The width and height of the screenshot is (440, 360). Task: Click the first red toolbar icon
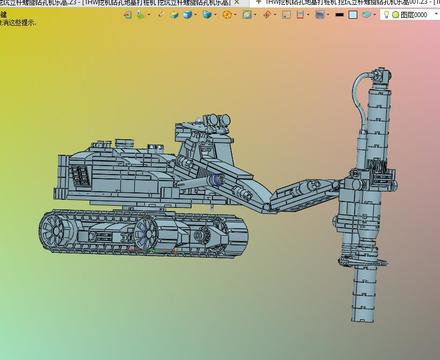127,15
